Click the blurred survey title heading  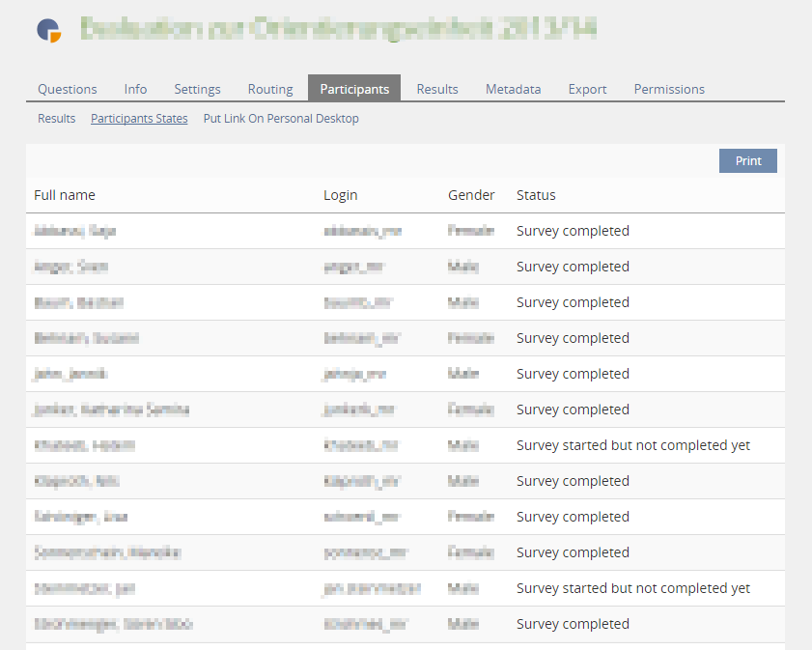[x=338, y=29]
